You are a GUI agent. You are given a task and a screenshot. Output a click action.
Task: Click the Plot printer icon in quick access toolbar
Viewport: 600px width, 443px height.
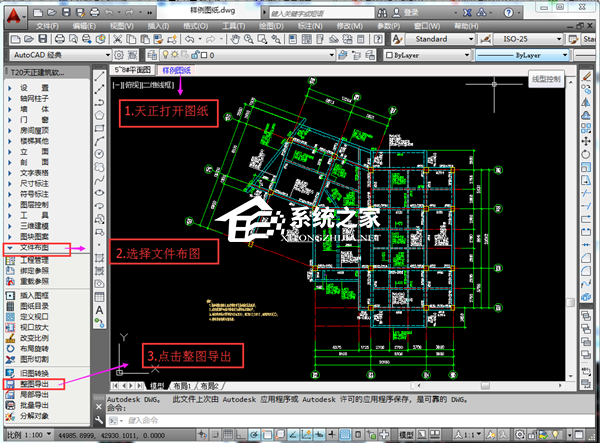(95, 13)
